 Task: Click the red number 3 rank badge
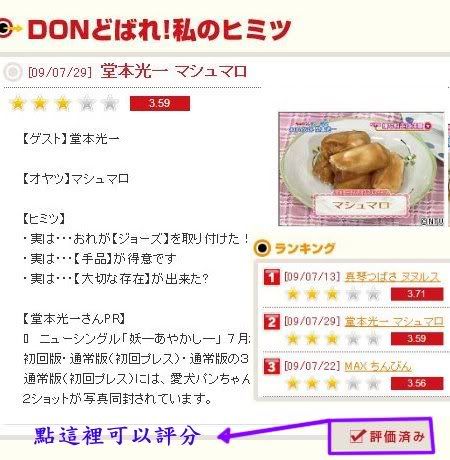(x=272, y=366)
